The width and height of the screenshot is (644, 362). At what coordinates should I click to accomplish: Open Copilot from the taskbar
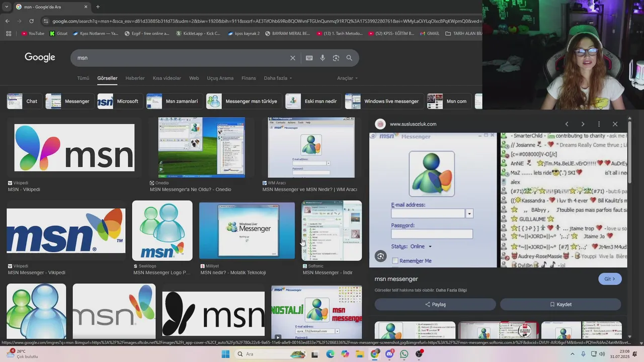point(345,354)
